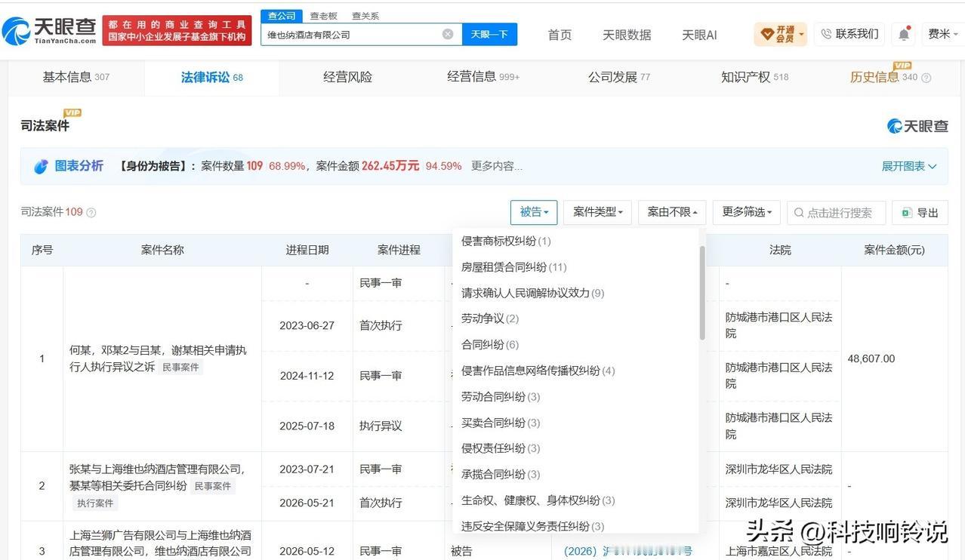Select the 查老板 search tab
Screen dimensions: 965x560
pyautogui.click(x=323, y=16)
